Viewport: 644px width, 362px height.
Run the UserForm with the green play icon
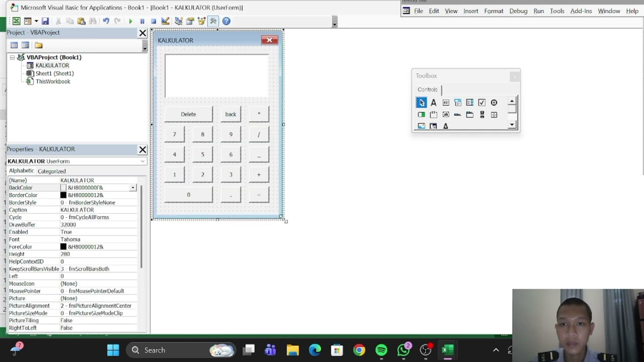tap(130, 21)
